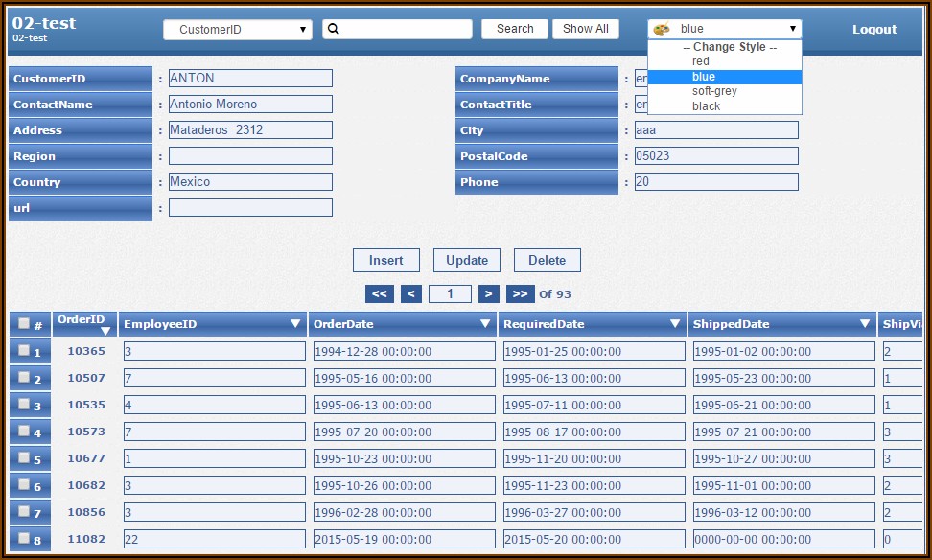Go to the previous page arrow

tap(411, 293)
